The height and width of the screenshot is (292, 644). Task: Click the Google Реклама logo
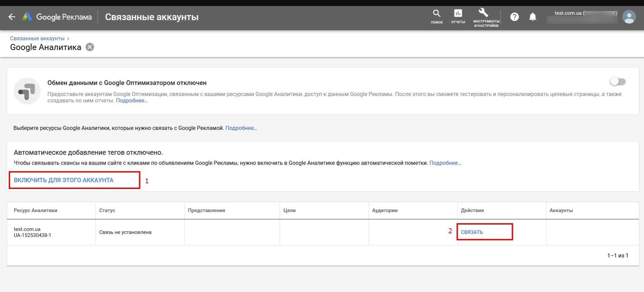(57, 17)
